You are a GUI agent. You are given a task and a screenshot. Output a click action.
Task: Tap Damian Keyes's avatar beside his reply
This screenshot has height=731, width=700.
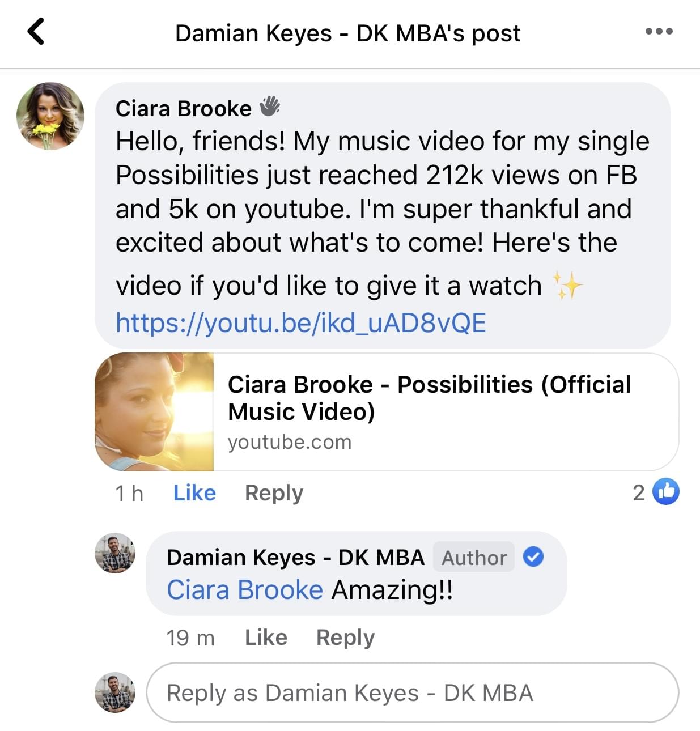115,553
